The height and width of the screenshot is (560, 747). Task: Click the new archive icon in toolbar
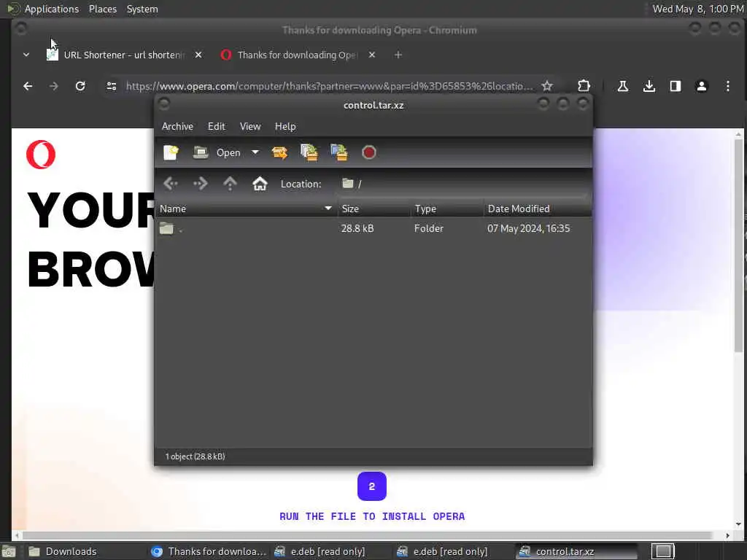pos(171,152)
